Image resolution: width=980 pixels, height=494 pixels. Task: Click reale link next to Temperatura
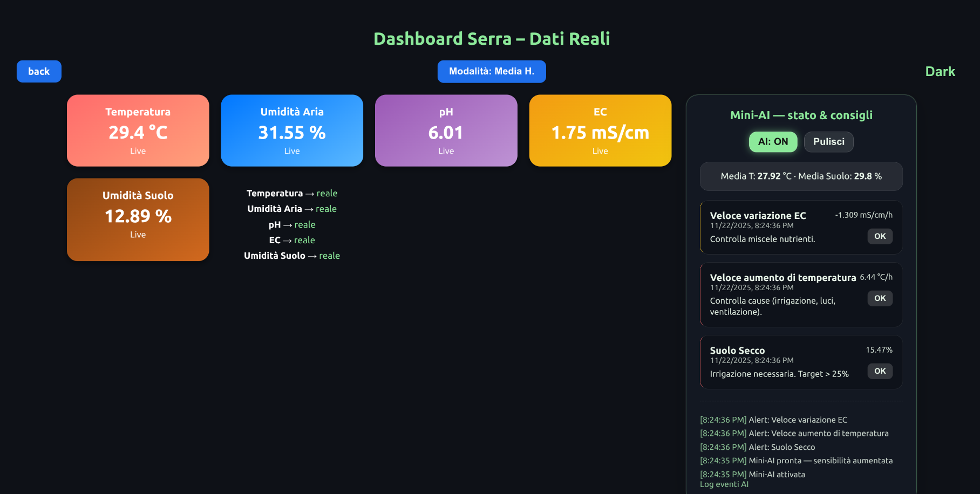[326, 193]
